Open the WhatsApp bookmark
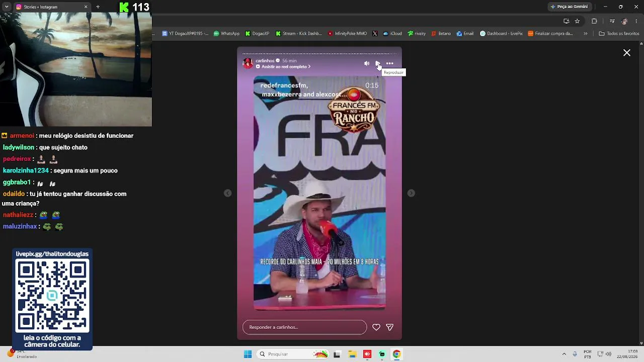644x362 pixels. (x=226, y=34)
